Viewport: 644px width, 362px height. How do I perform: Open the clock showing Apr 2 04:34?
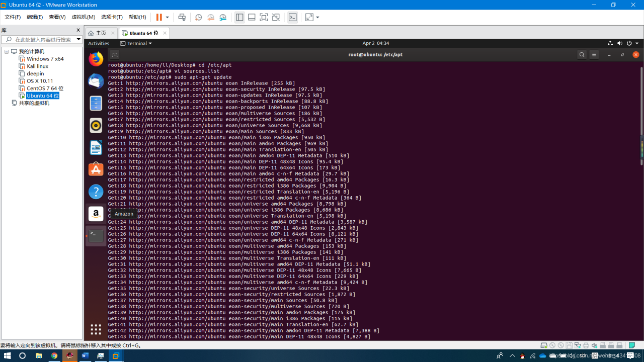pos(376,43)
